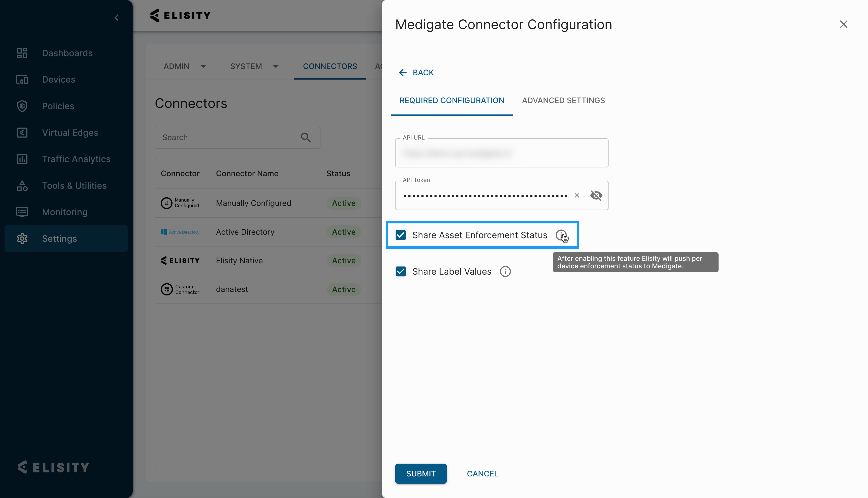Cancel the connector configuration
Viewport: 868px width, 498px height.
pyautogui.click(x=482, y=474)
